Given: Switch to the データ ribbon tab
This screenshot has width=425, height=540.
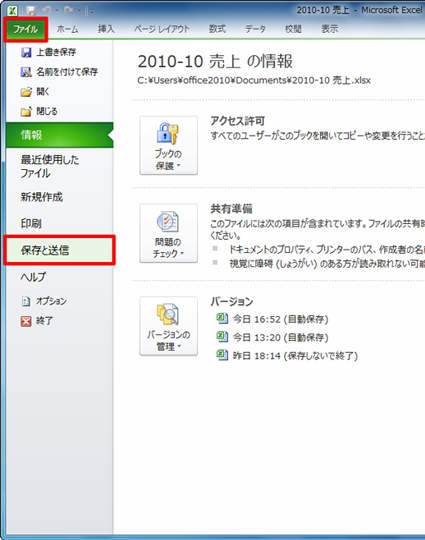Looking at the screenshot, I should pos(255,29).
